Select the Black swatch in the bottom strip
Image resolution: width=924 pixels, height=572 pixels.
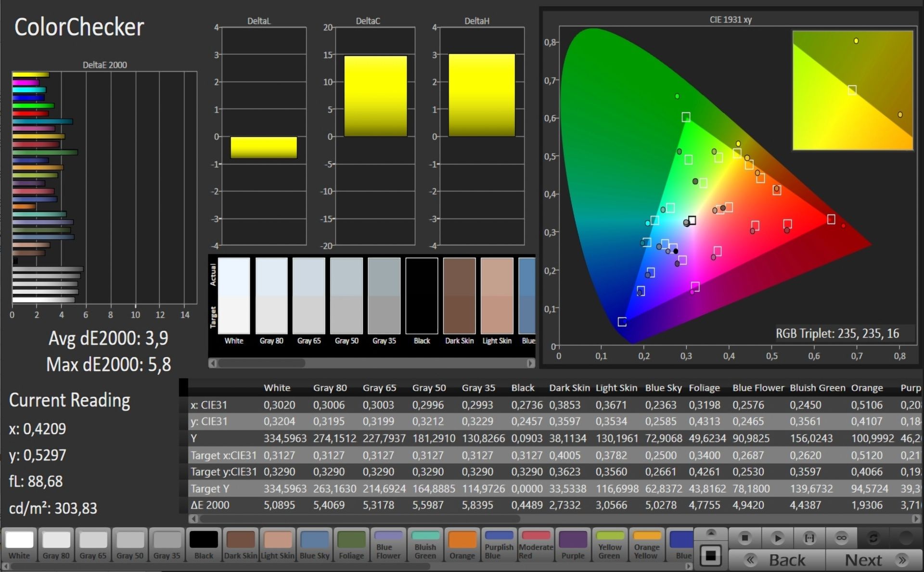tap(204, 545)
